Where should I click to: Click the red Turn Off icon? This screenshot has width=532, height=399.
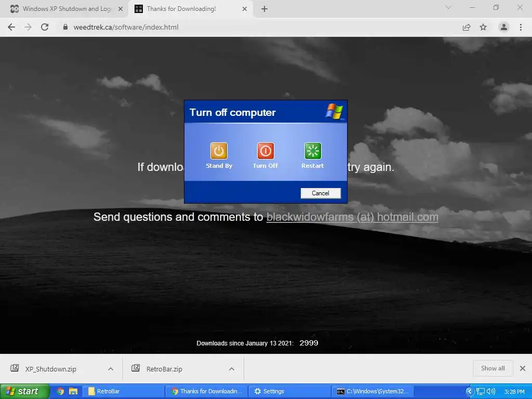pos(265,151)
